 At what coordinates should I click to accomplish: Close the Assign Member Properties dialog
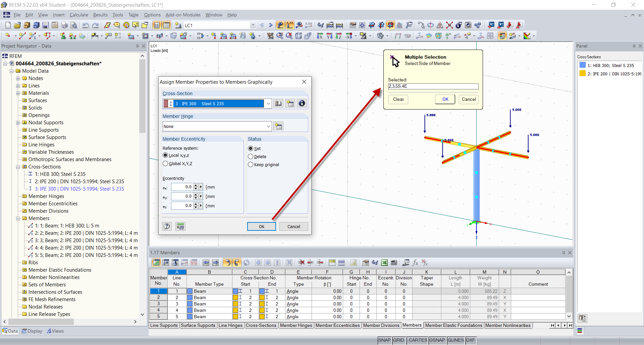click(x=304, y=82)
